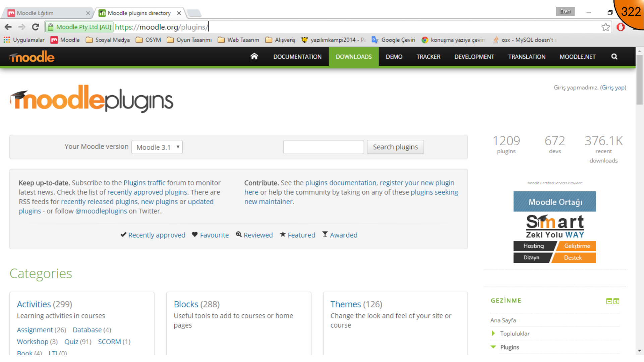Open Quiz subcategory link
Screen dimensions: 644x362
71,342
